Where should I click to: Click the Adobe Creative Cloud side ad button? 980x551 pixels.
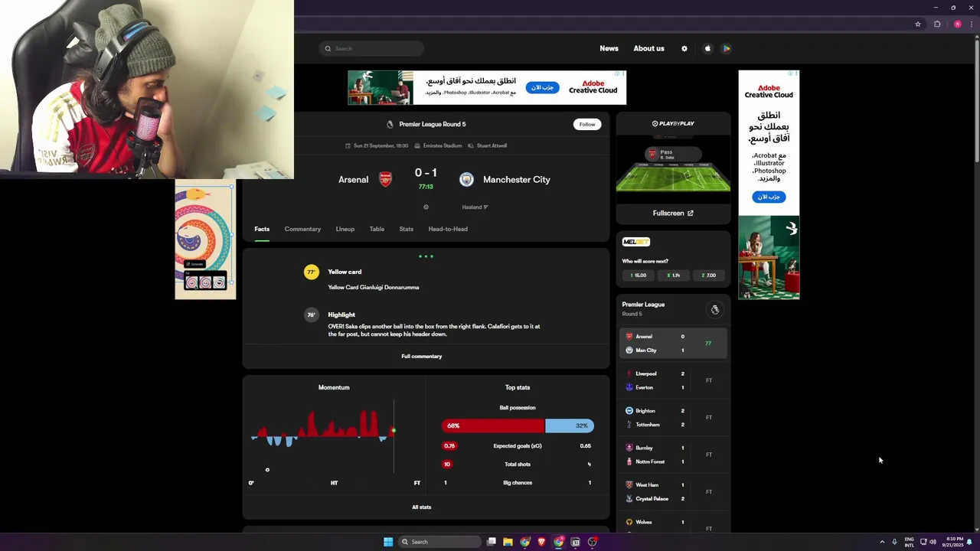[x=768, y=197]
